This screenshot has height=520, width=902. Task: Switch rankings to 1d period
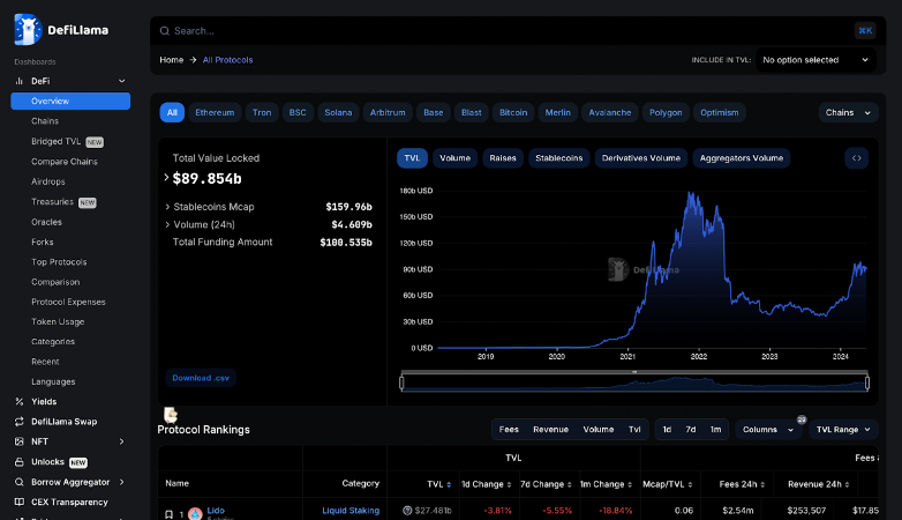[x=667, y=430]
